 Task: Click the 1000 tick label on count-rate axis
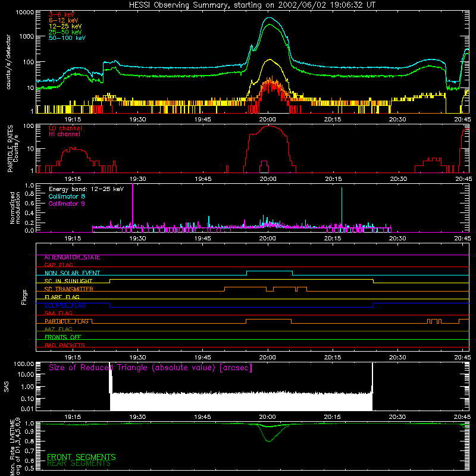pyautogui.click(x=26, y=36)
